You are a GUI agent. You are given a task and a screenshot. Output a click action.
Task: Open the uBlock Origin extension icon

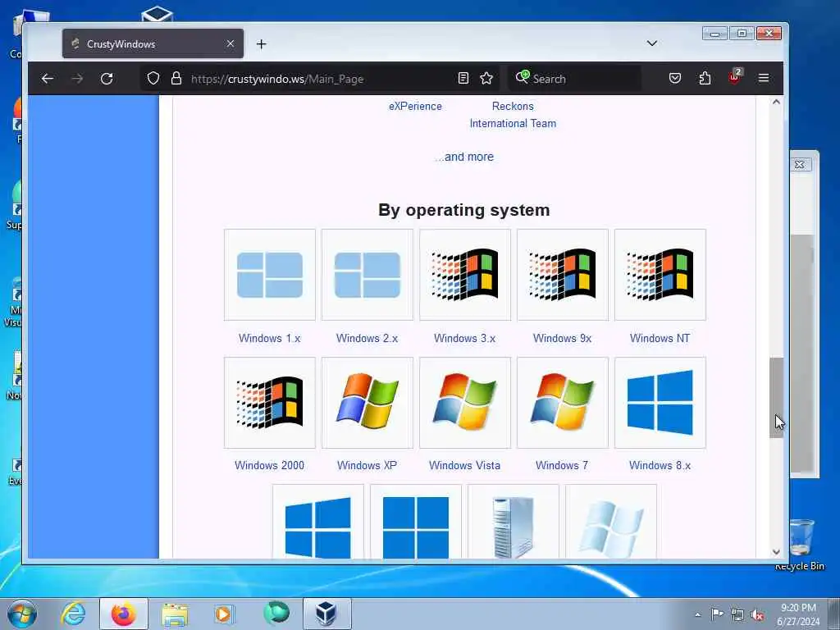click(x=734, y=77)
